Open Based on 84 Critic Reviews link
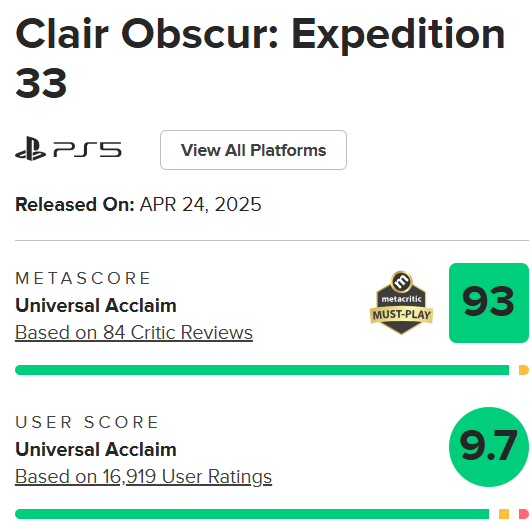The height and width of the screenshot is (528, 532). (x=134, y=333)
